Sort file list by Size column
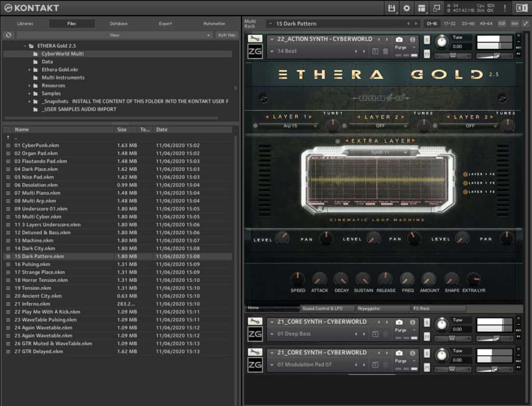 (122, 130)
